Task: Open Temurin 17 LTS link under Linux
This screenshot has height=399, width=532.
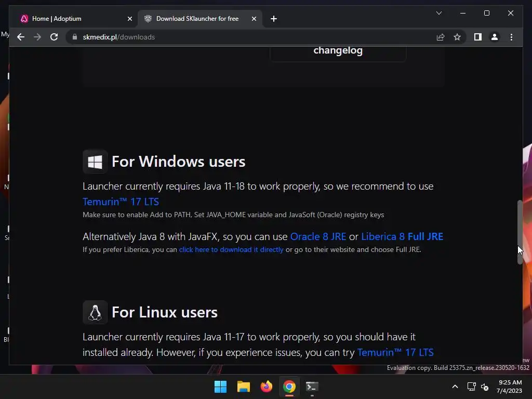Action: (395, 353)
